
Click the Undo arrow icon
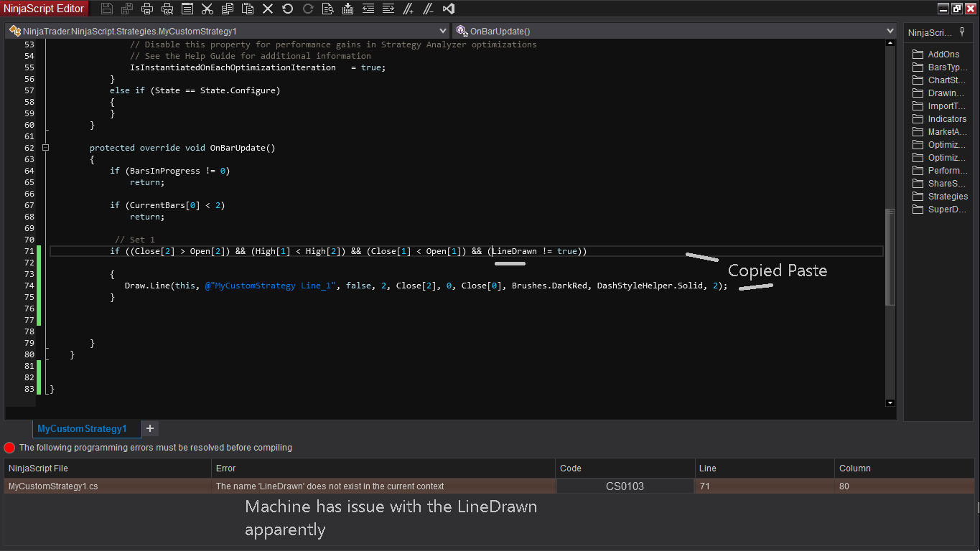point(288,9)
